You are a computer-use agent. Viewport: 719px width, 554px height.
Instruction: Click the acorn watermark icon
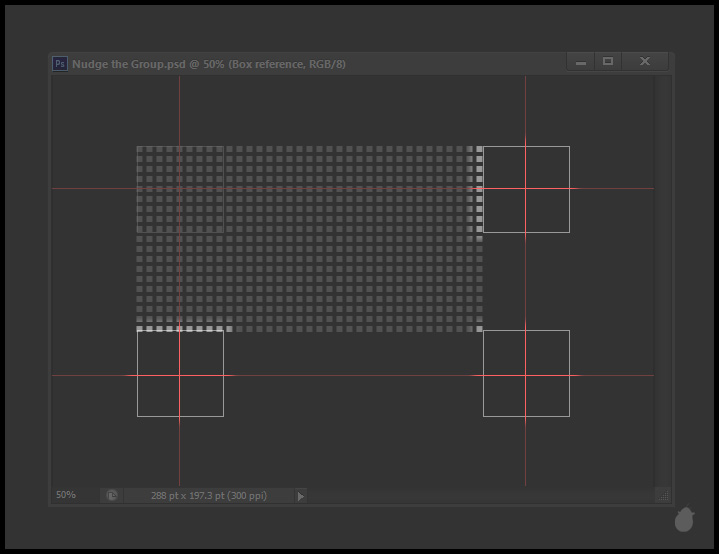click(685, 519)
